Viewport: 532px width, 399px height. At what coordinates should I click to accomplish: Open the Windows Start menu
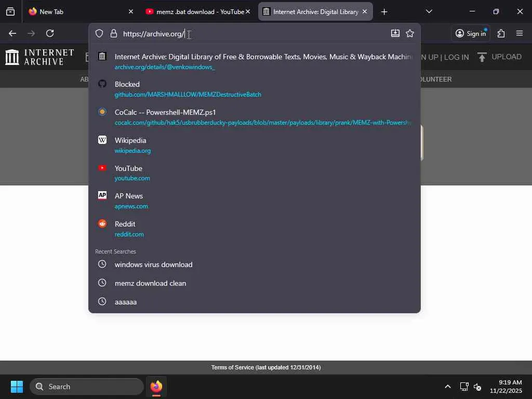17,387
